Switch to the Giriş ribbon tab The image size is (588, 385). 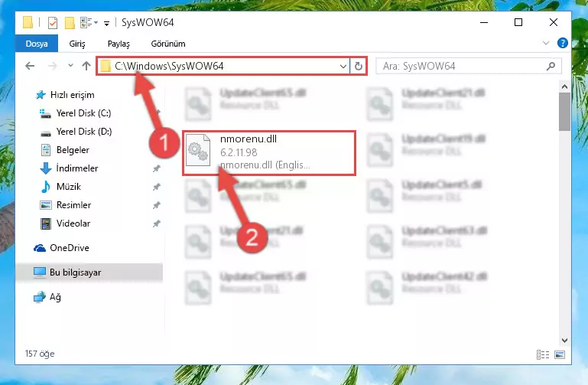pos(77,44)
